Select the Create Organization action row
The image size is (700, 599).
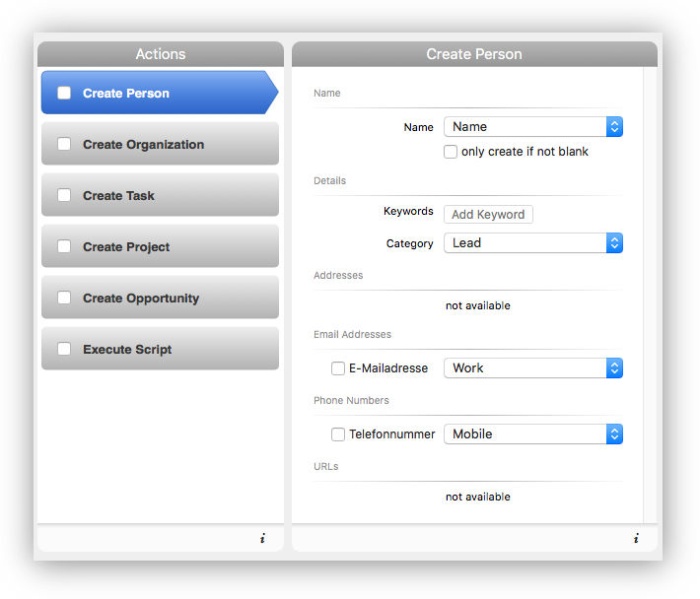[x=160, y=144]
